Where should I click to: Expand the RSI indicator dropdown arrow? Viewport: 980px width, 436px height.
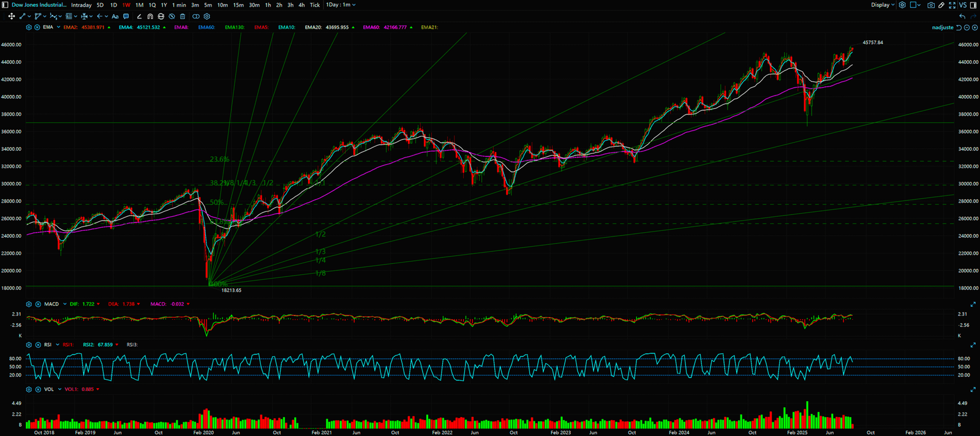click(58, 345)
